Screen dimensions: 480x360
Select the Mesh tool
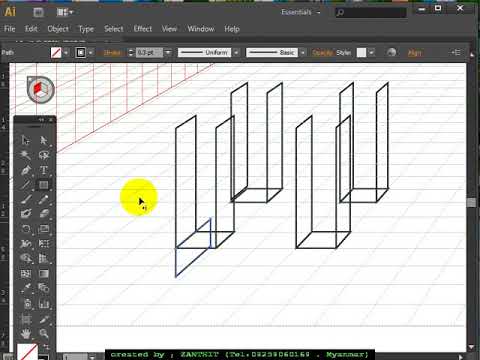[x=26, y=274]
